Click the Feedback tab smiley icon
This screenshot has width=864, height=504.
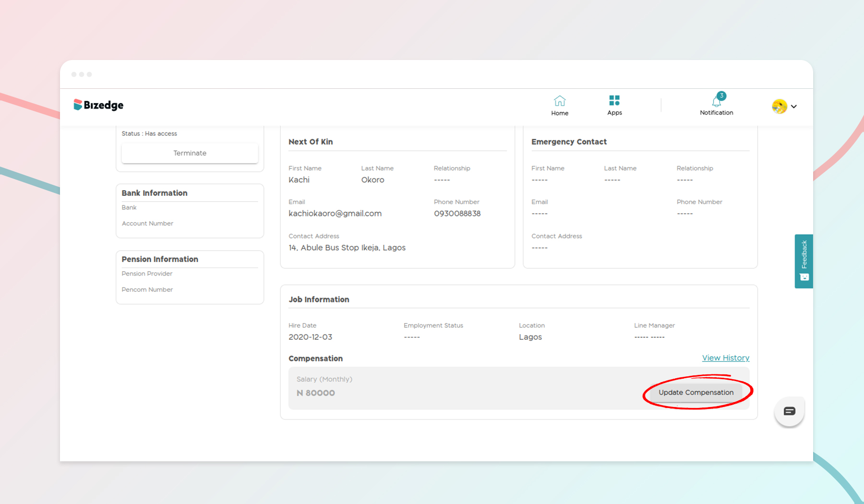804,277
